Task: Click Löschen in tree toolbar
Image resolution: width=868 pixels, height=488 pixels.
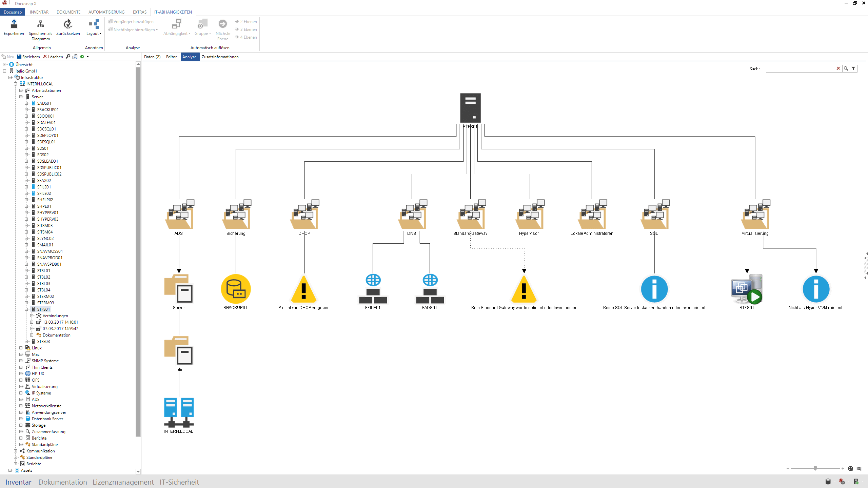Action: [x=53, y=57]
